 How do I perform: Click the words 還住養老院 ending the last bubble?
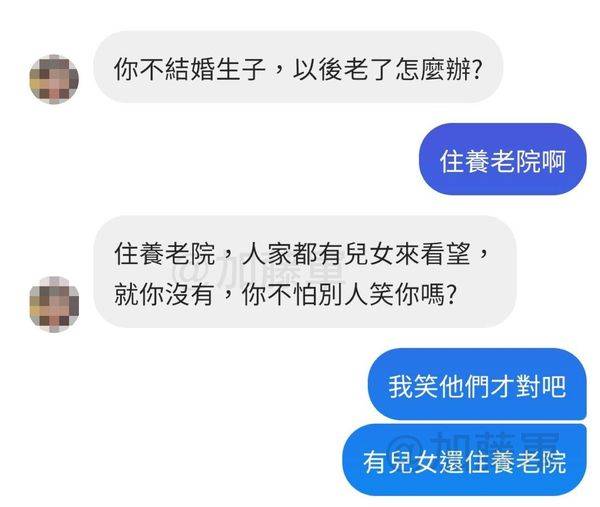click(503, 462)
